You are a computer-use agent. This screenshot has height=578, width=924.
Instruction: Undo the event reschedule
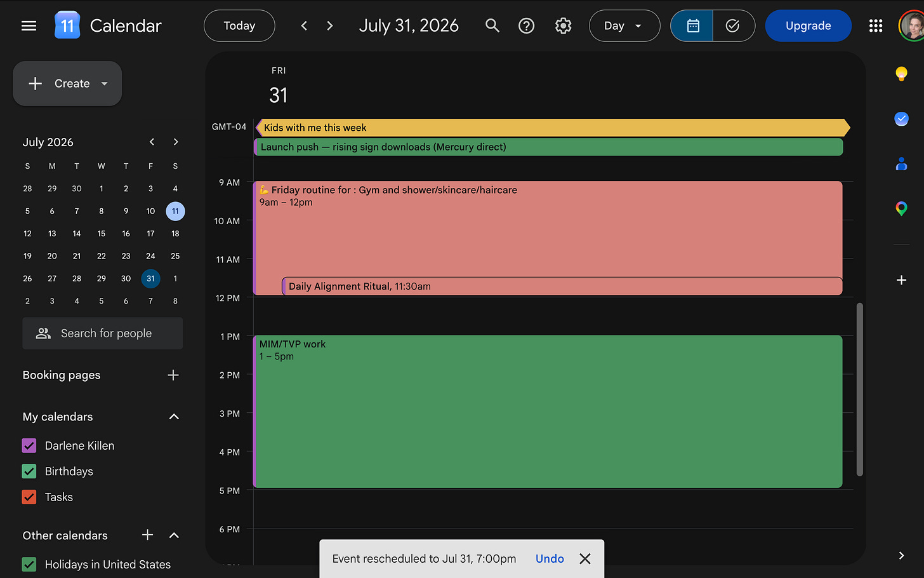(x=550, y=559)
